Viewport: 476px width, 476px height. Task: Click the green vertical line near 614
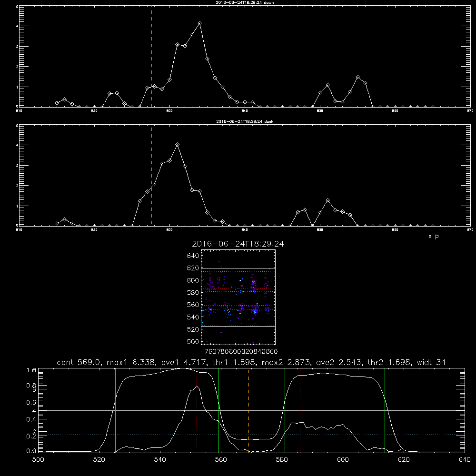(385, 410)
